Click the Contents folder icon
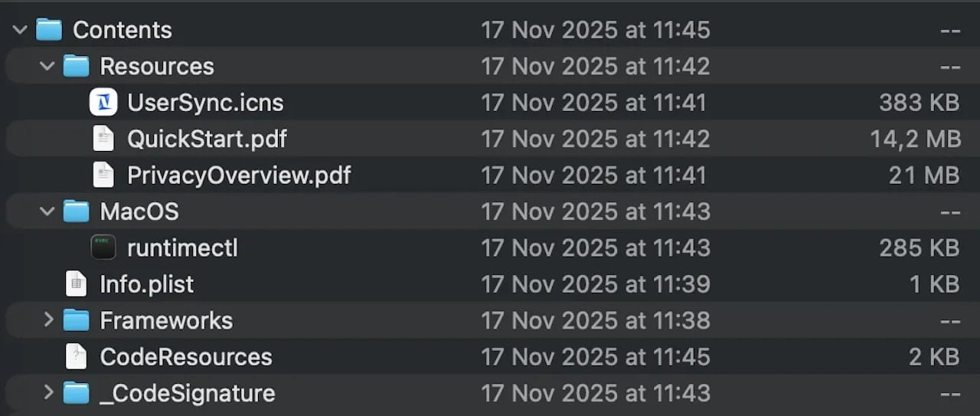This screenshot has height=416, width=980. coord(49,31)
